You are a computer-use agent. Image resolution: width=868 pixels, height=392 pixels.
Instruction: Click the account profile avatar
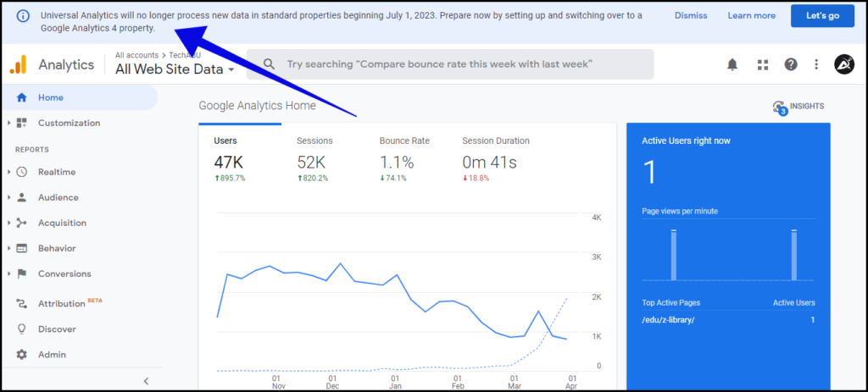click(x=844, y=64)
